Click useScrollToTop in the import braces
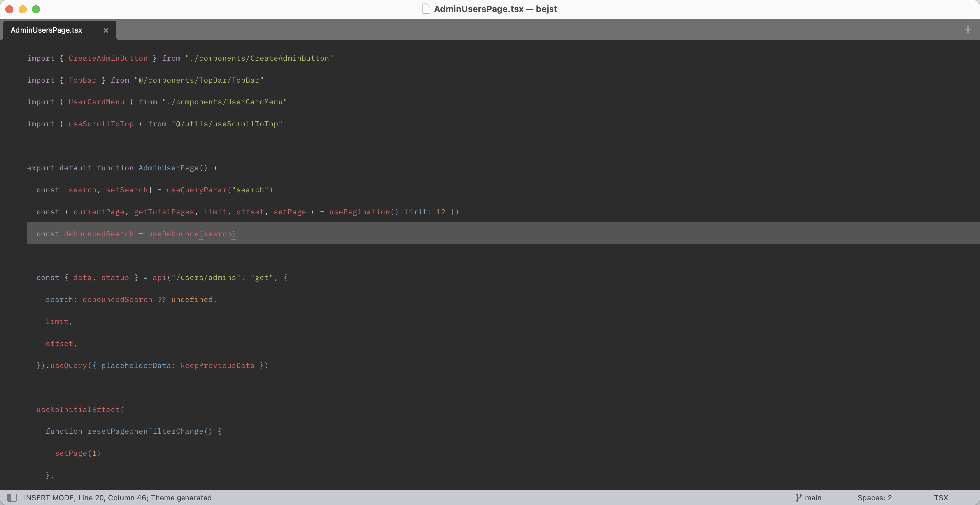This screenshot has height=505, width=980. click(x=101, y=124)
